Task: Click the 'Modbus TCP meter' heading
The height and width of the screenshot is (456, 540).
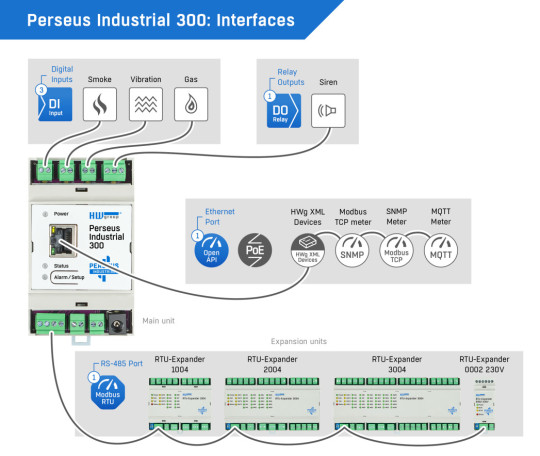Action: click(x=353, y=217)
